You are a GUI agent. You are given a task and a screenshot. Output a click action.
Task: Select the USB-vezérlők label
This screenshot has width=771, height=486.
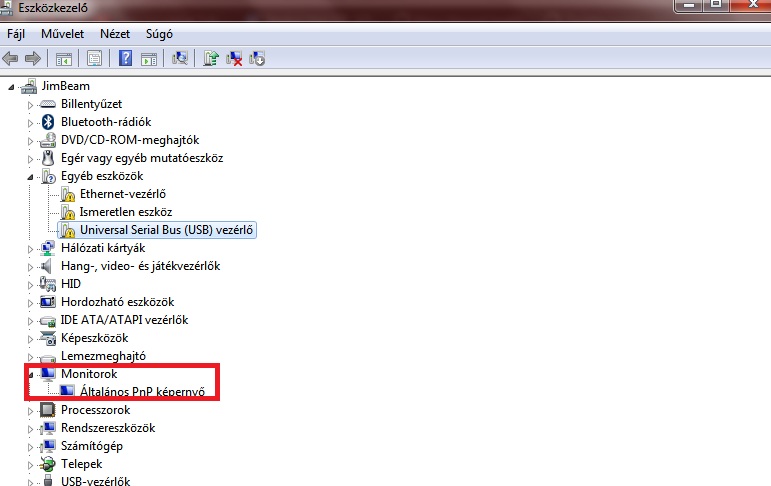click(x=95, y=481)
